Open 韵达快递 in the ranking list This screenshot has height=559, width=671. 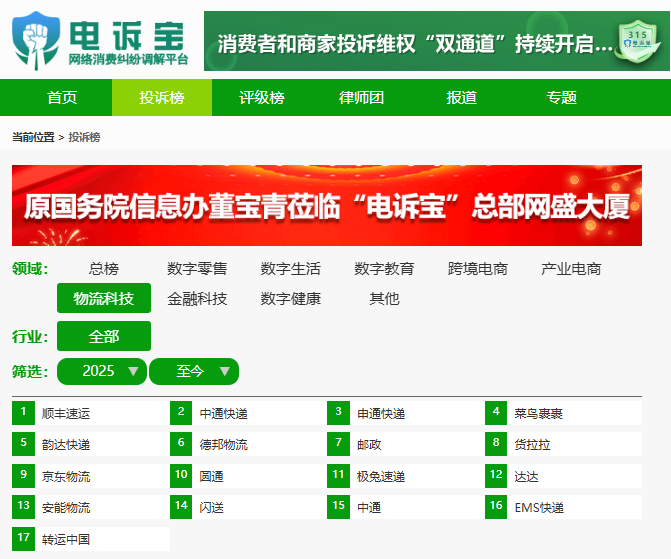66,445
